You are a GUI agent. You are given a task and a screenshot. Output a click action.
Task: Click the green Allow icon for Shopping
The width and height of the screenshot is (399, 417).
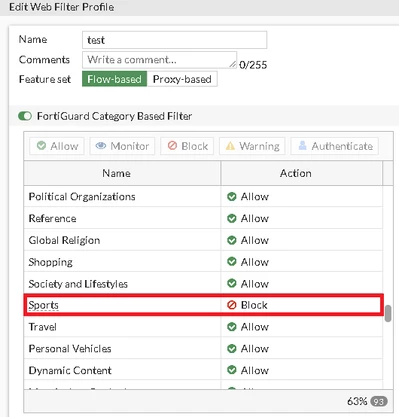pos(232,262)
